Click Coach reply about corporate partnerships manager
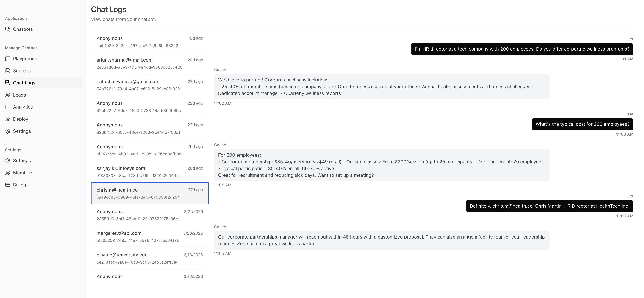The width and height of the screenshot is (644, 298). (x=382, y=240)
